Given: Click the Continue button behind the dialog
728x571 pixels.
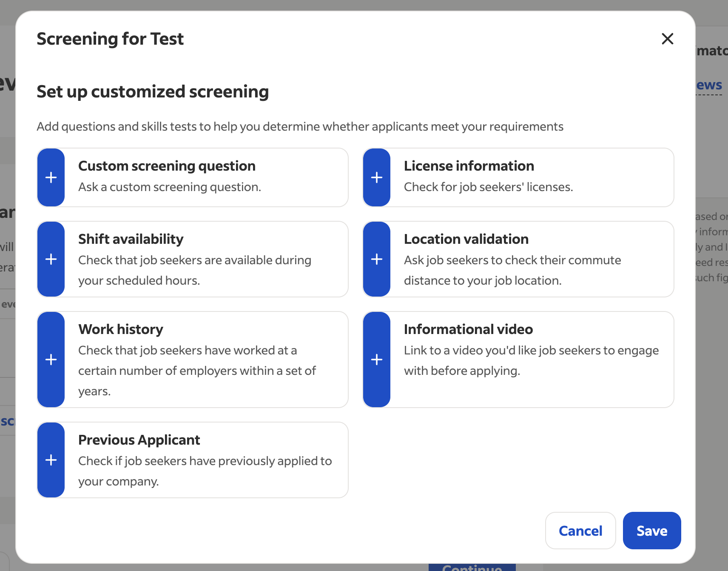Looking at the screenshot, I should coord(472,567).
